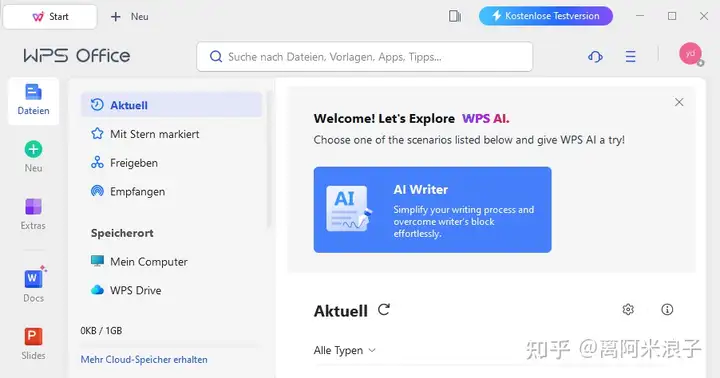Image resolution: width=720 pixels, height=378 pixels.
Task: Switch to the Start tab
Action: pos(50,17)
